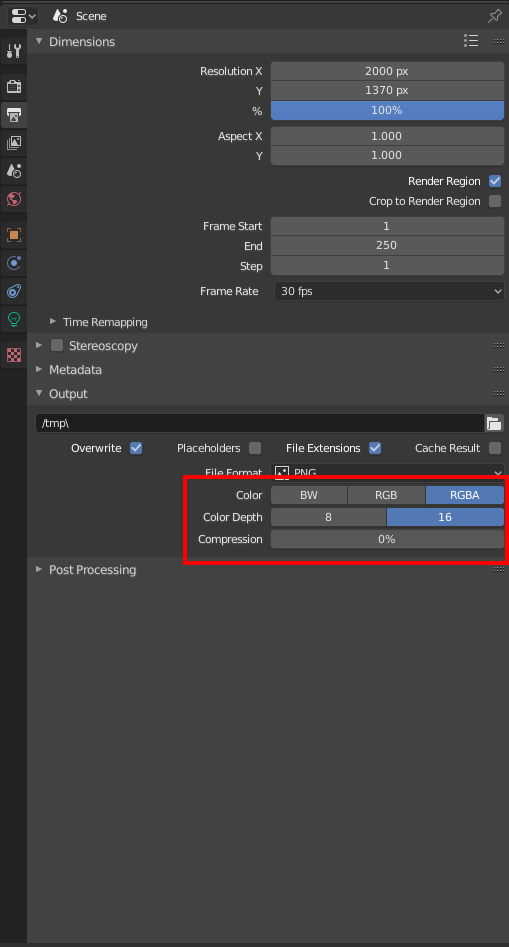This screenshot has height=947, width=509.
Task: Set Color Depth to 16
Action: pyautogui.click(x=446, y=517)
